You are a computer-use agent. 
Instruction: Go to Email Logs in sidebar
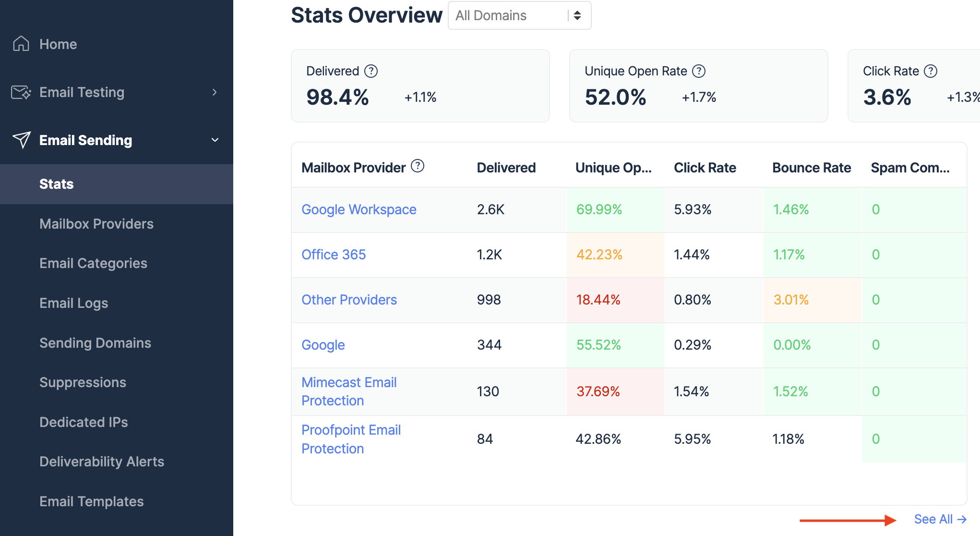(x=73, y=303)
